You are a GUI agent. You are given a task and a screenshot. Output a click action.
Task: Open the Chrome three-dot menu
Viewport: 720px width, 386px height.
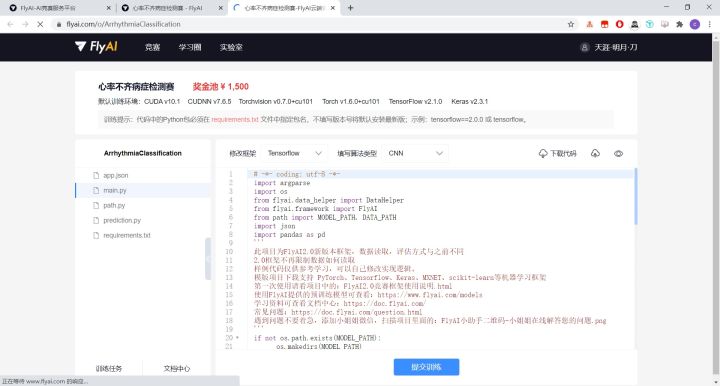coord(709,24)
